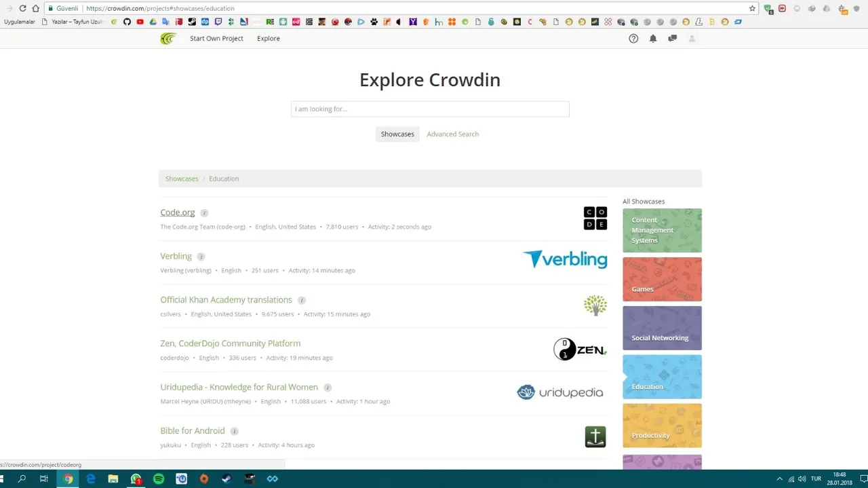The height and width of the screenshot is (488, 868).
Task: Open Official Khan Academy translations link
Action: tap(226, 299)
